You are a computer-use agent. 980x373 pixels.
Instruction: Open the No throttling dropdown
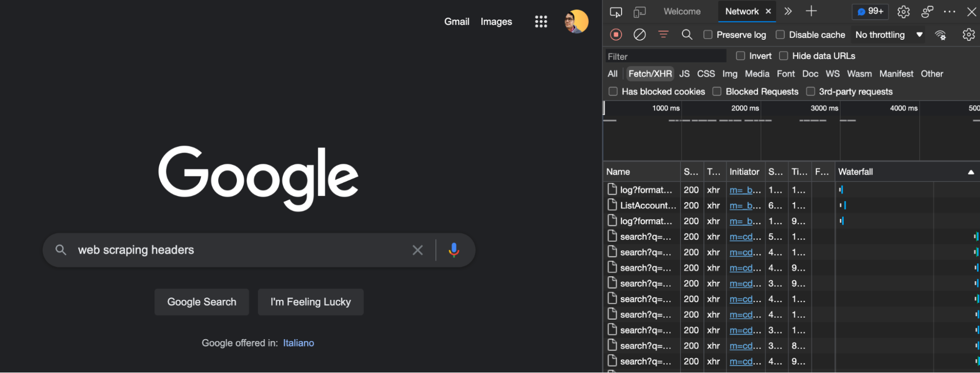(889, 35)
